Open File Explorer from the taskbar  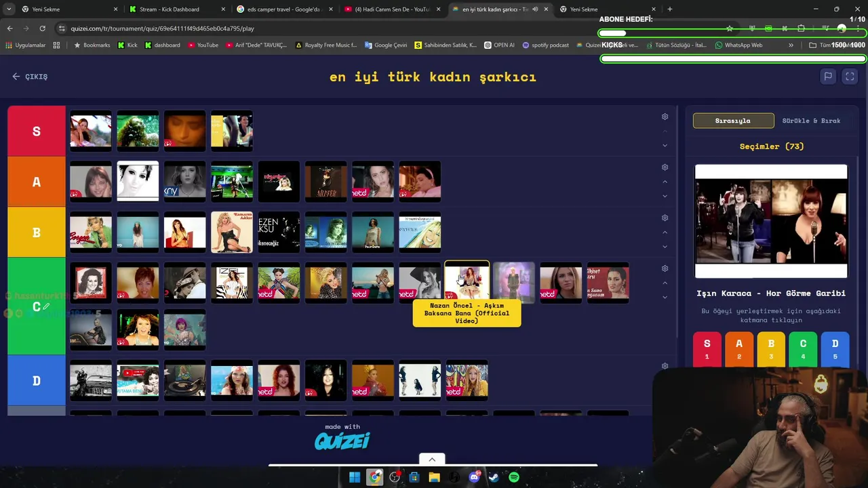coord(434,477)
